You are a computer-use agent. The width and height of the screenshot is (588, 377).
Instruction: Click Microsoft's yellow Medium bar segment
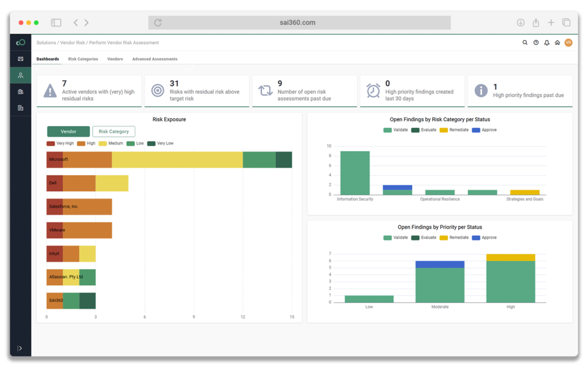click(x=177, y=160)
